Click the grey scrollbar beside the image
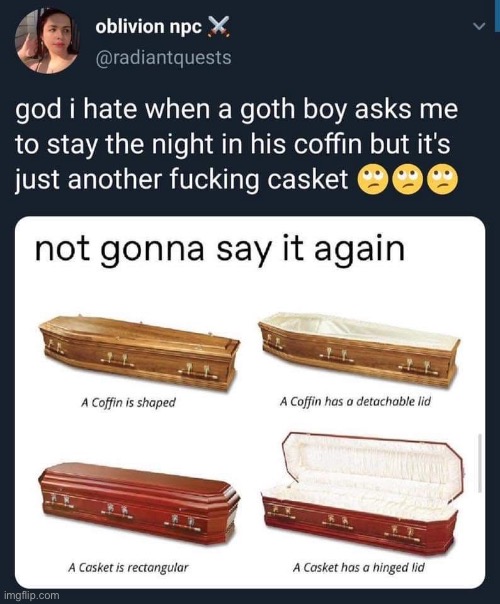Screen dimensions: 500x604 [x=480, y=462]
